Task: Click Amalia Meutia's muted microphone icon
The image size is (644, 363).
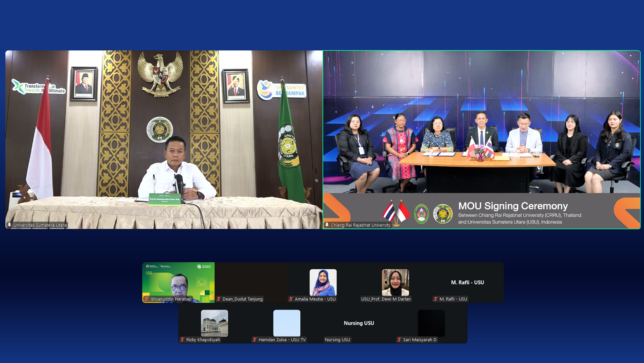Action: (291, 299)
